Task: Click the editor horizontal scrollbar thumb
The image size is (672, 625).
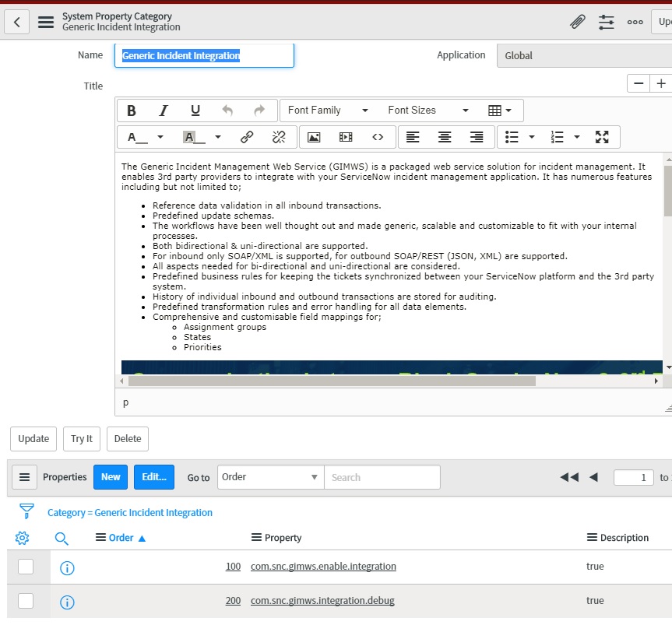Action: pyautogui.click(x=332, y=381)
